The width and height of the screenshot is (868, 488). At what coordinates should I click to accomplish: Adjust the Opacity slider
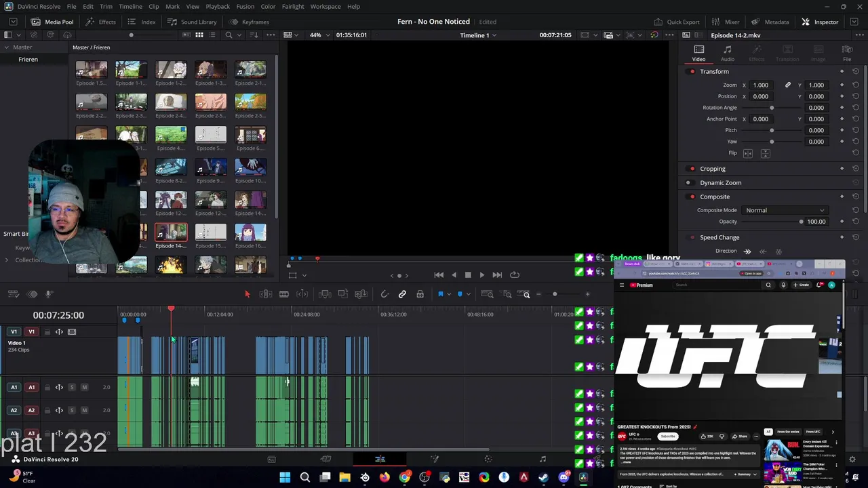click(x=771, y=222)
